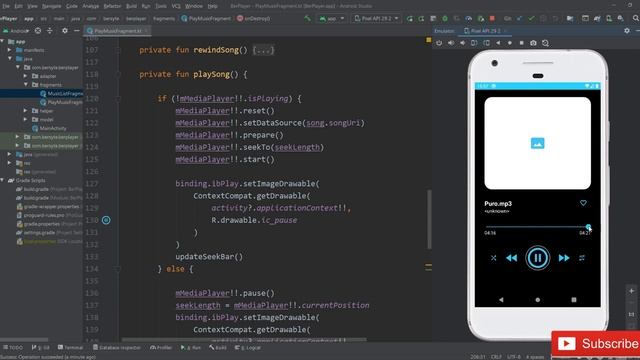640x360 pixels.
Task: Open Profiler tool window
Action: (161, 347)
